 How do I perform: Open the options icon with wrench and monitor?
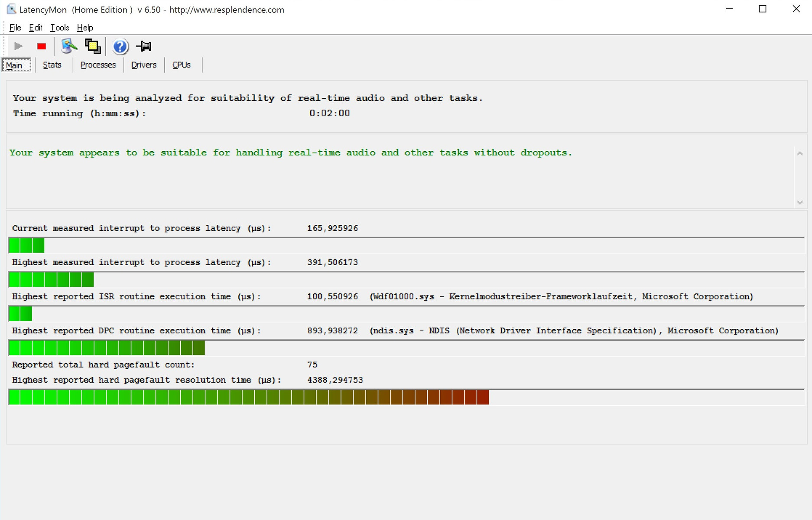click(69, 46)
